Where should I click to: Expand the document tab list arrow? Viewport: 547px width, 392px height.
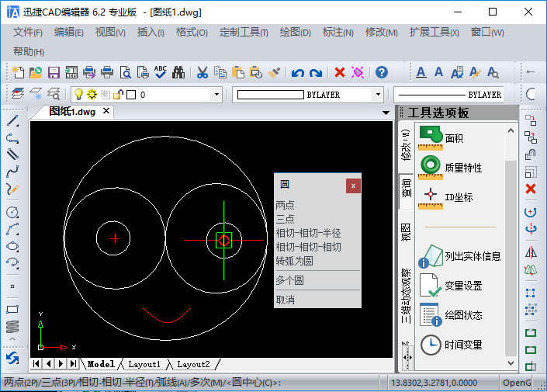tap(386, 113)
